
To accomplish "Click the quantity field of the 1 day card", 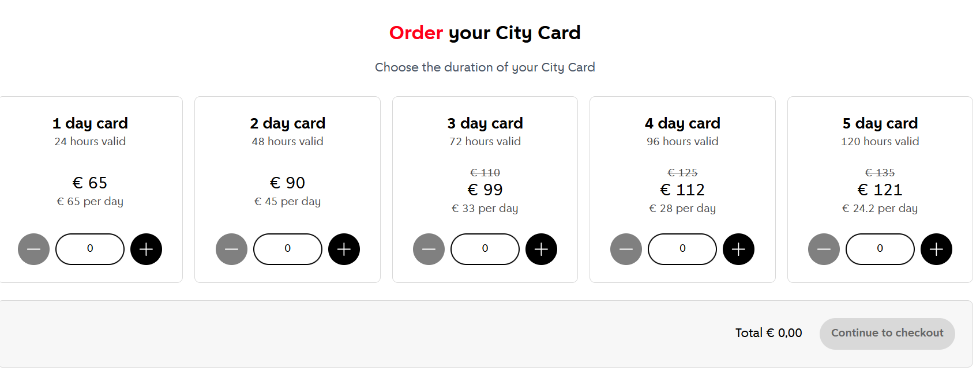I will pyautogui.click(x=89, y=249).
